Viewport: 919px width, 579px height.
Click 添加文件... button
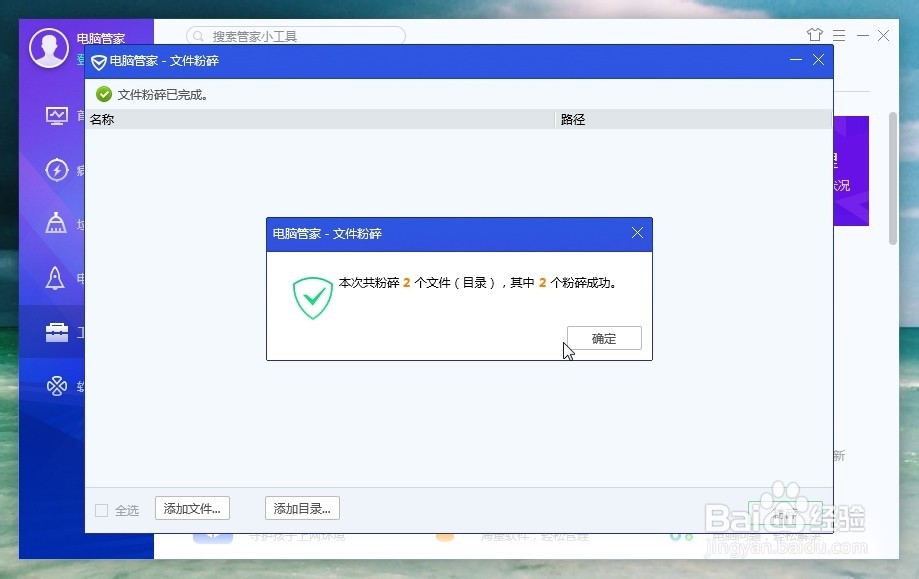(x=192, y=508)
